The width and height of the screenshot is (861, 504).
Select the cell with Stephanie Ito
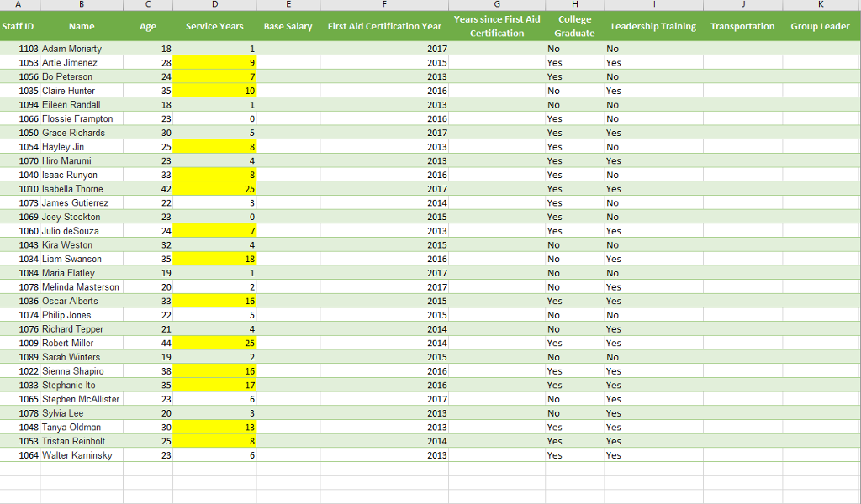click(x=82, y=385)
